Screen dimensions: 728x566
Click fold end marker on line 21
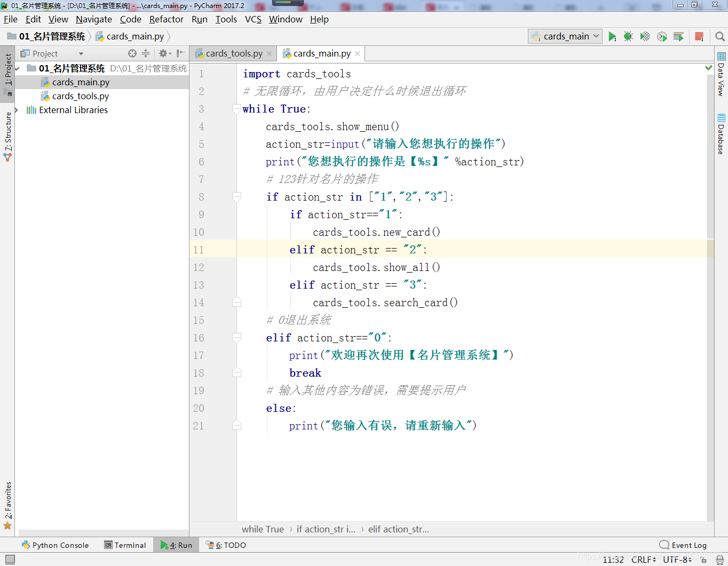[236, 426]
